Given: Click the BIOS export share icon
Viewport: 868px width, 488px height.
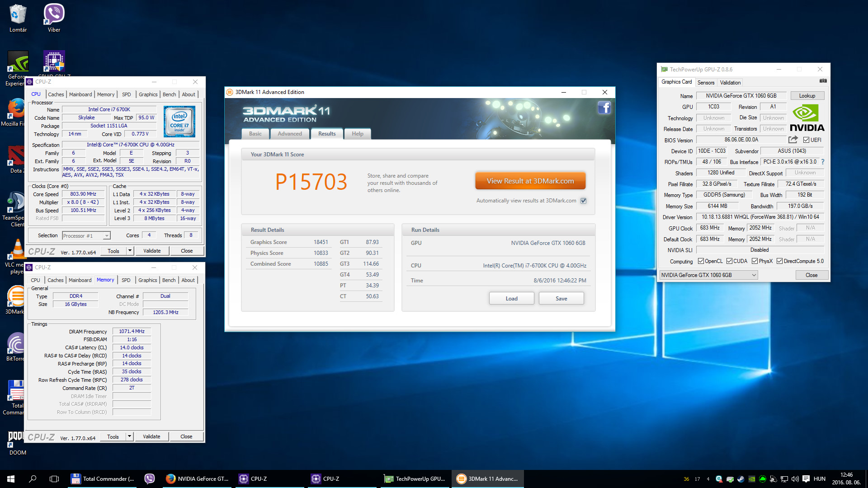Looking at the screenshot, I should click(793, 140).
